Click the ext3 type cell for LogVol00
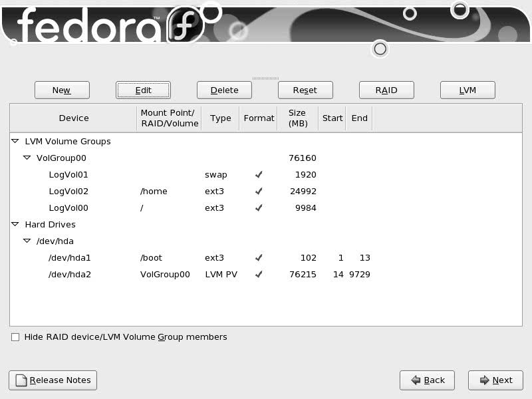 (x=214, y=208)
